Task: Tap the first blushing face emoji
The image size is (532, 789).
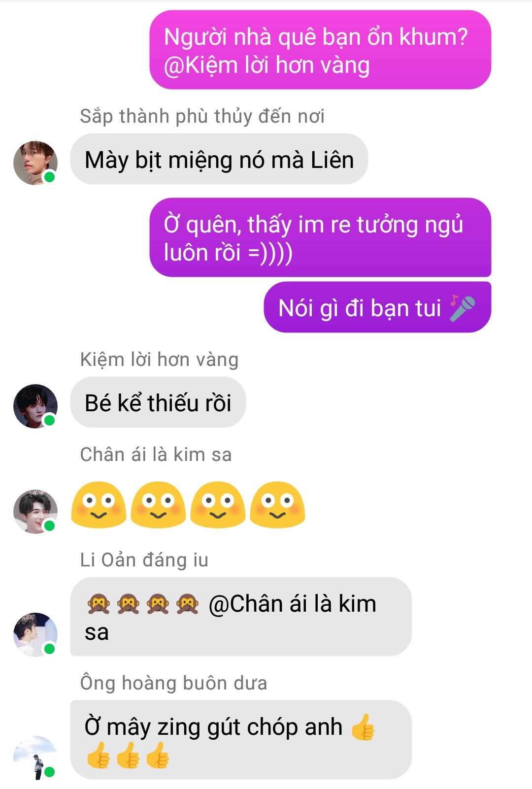Action: (99, 505)
